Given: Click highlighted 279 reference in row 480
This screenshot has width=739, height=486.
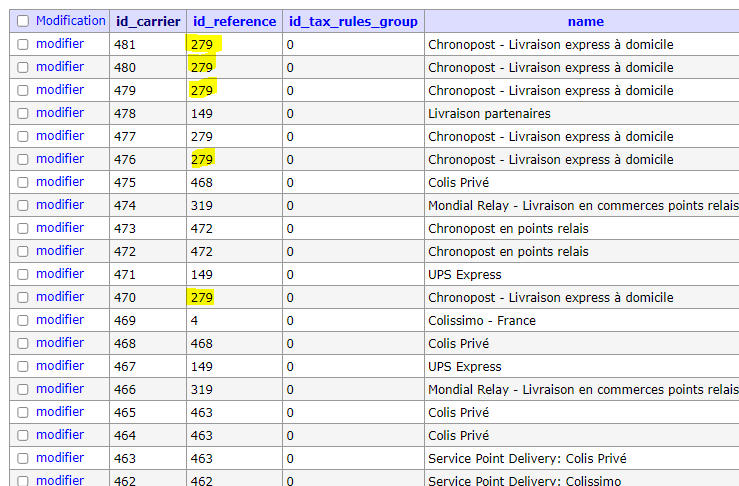Looking at the screenshot, I should [x=202, y=67].
